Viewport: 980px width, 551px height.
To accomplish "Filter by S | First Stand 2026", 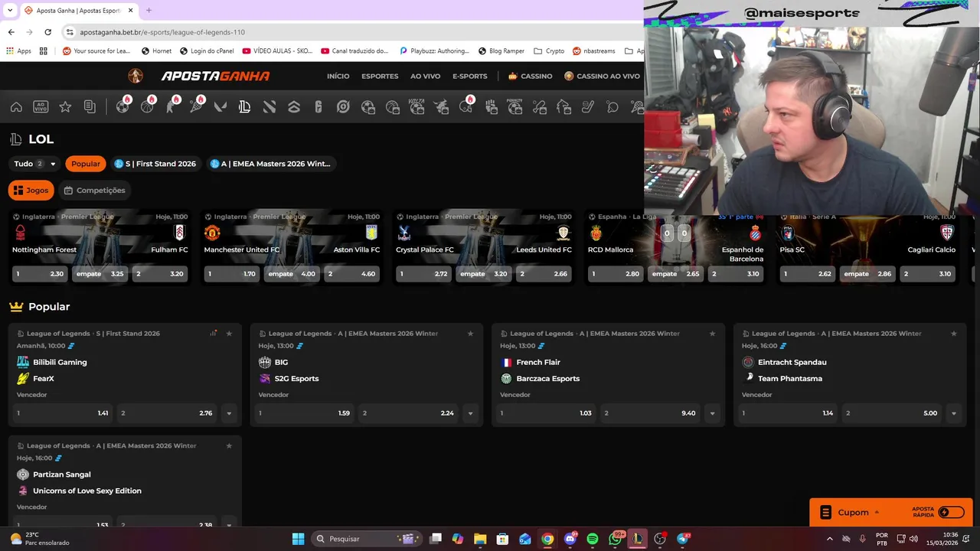I will (x=155, y=164).
